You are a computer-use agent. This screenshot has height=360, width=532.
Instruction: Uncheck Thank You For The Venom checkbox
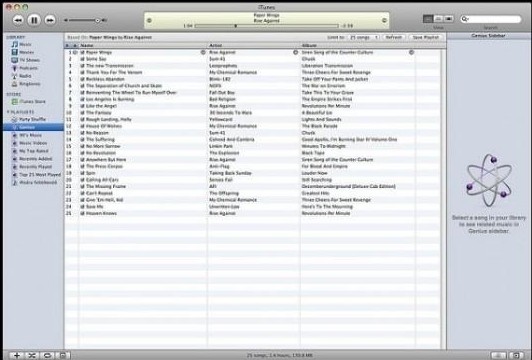[82, 72]
